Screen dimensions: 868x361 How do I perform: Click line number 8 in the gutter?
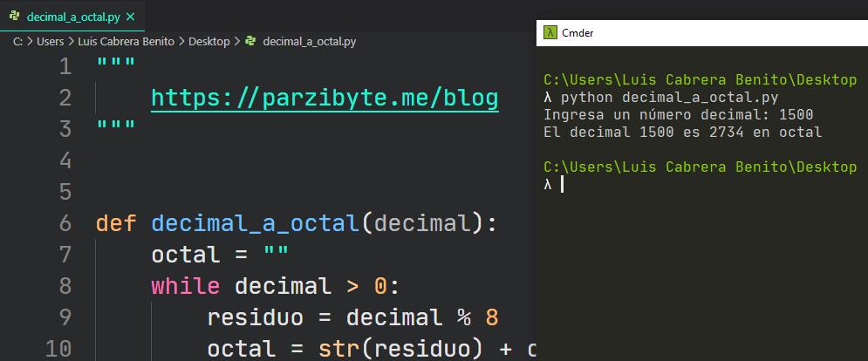pos(65,286)
